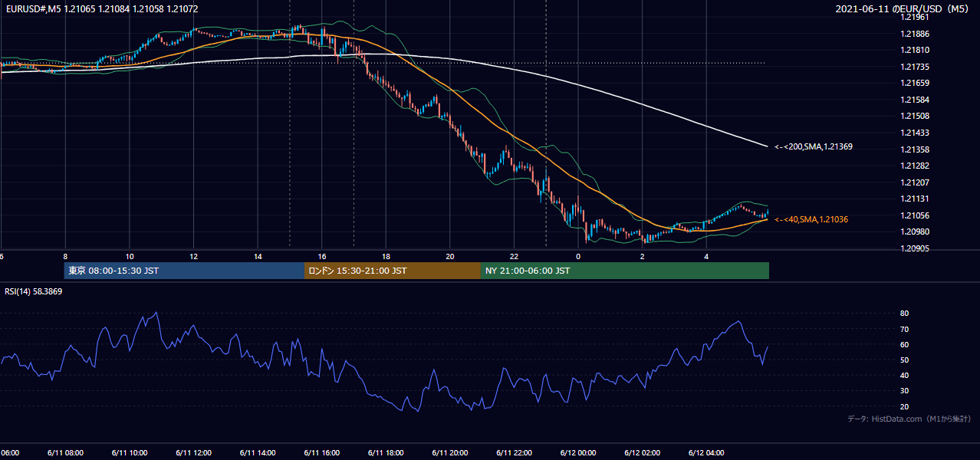
Task: Click the NY 21:00-06:00 JST session bar
Action: [x=625, y=271]
